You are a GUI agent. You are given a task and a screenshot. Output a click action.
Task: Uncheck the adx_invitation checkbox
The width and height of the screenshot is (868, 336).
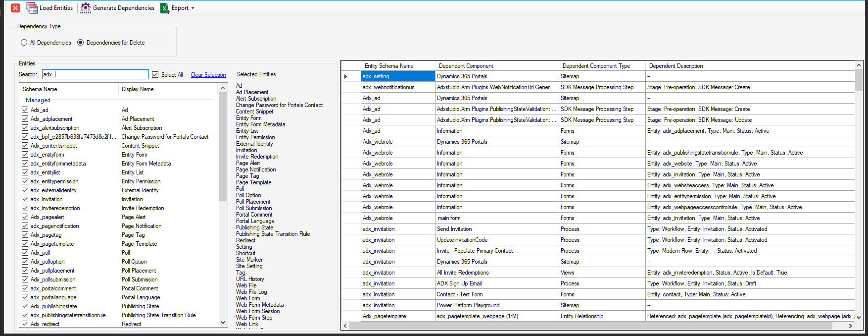(x=25, y=199)
